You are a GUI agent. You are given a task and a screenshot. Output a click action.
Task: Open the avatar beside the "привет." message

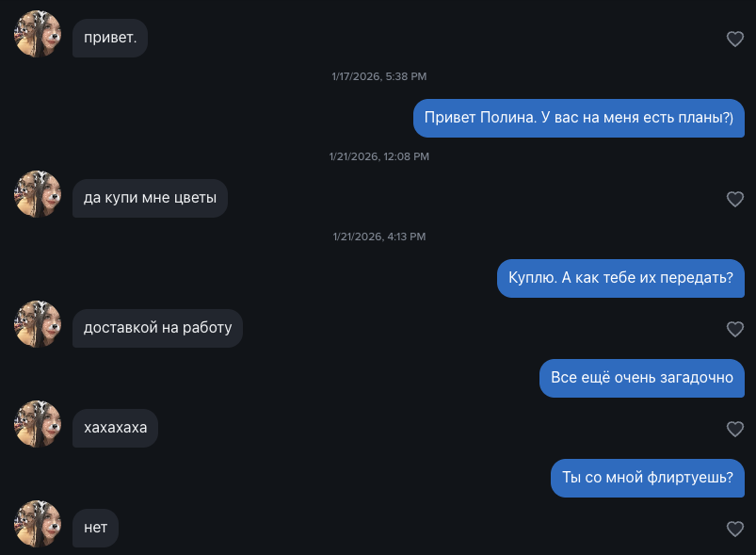click(x=38, y=35)
